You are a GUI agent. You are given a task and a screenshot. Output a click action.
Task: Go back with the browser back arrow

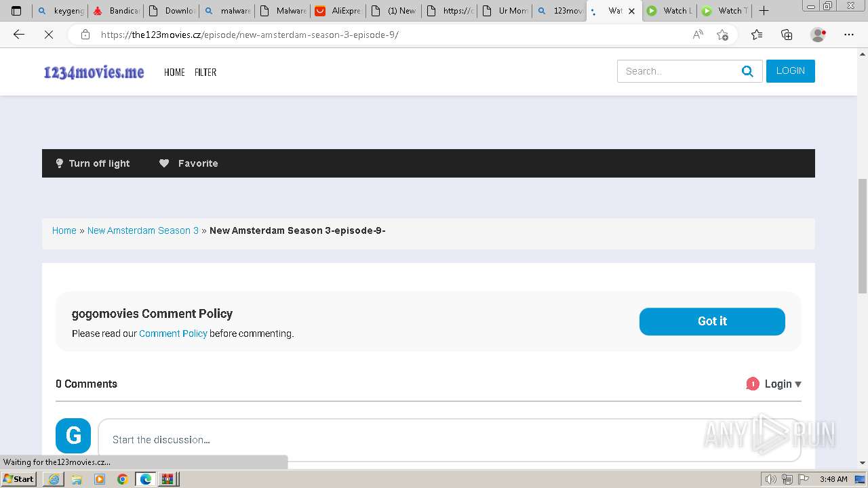[19, 35]
